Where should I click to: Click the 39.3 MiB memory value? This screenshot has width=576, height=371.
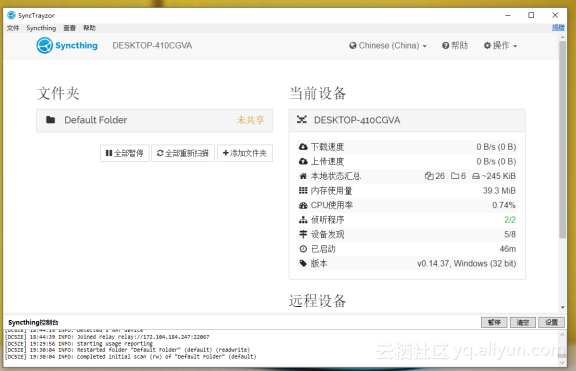[499, 191]
